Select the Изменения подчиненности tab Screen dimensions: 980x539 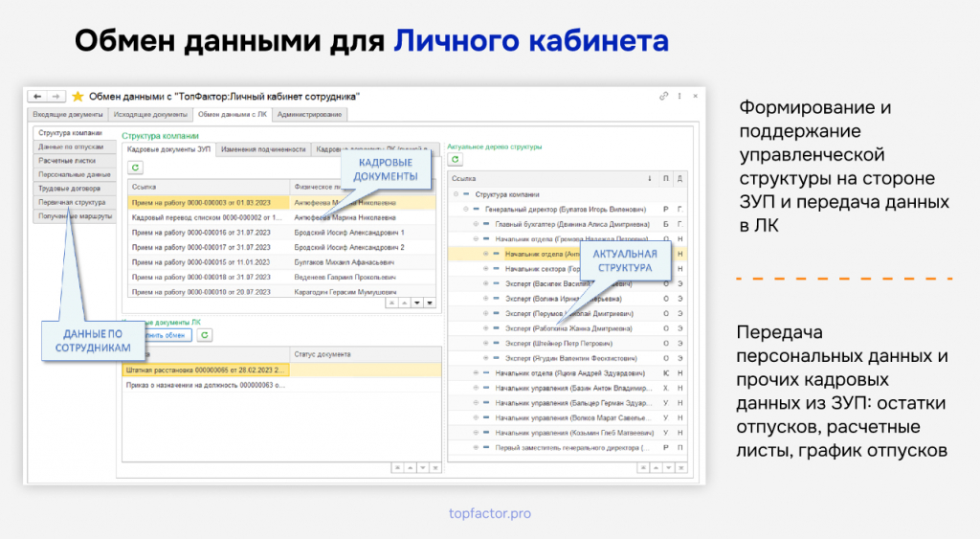(x=263, y=149)
